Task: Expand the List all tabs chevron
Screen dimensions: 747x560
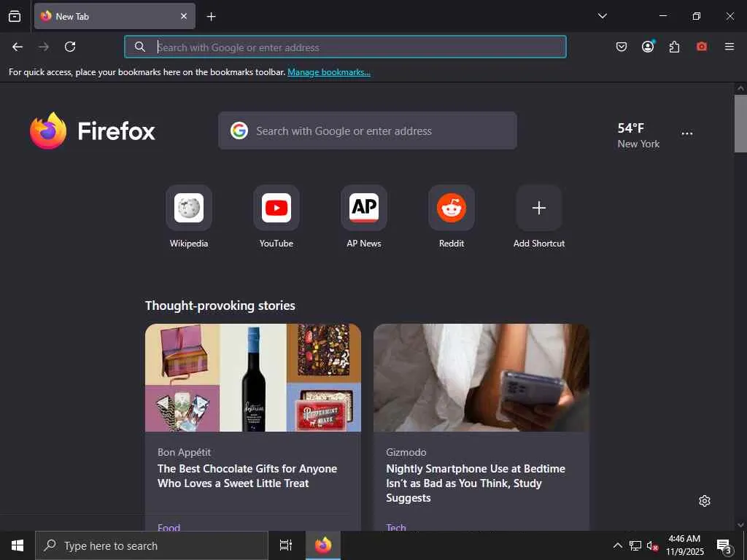Action: 602,16
